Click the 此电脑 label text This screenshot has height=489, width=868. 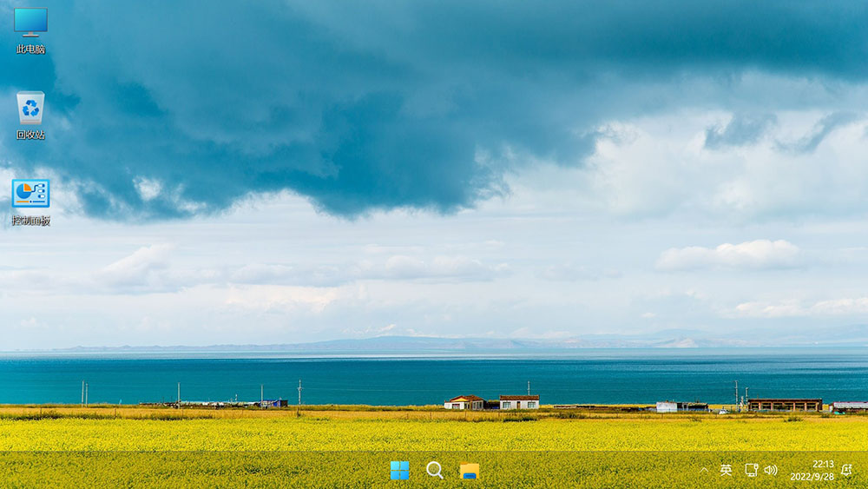30,50
